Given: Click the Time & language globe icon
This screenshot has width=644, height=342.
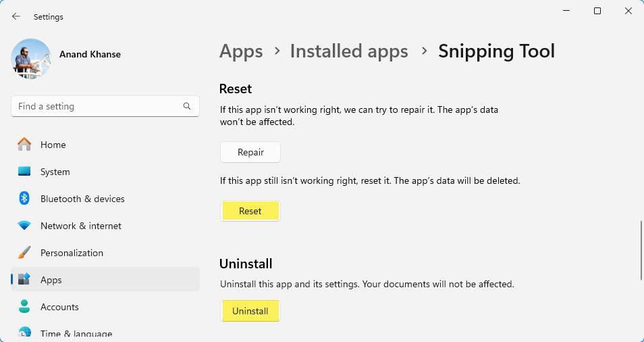Looking at the screenshot, I should click(x=24, y=333).
